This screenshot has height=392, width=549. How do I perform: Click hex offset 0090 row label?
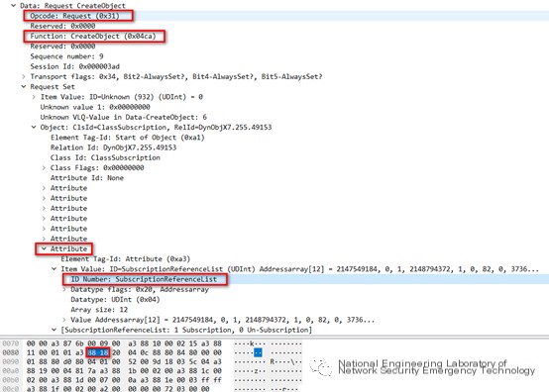click(x=11, y=362)
